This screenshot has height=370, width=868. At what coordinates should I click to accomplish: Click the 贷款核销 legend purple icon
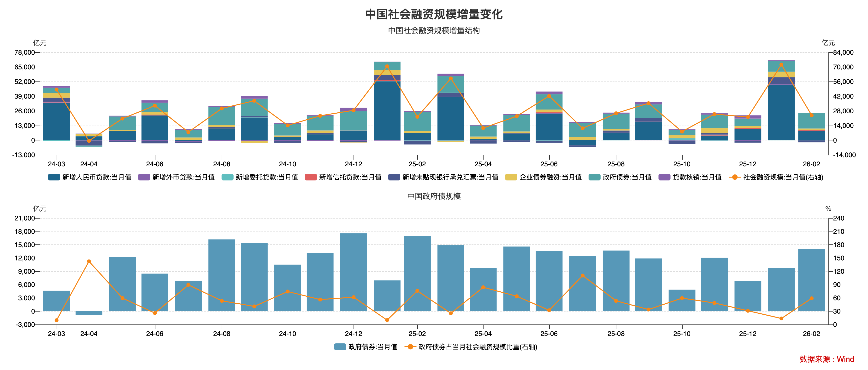[x=664, y=177]
